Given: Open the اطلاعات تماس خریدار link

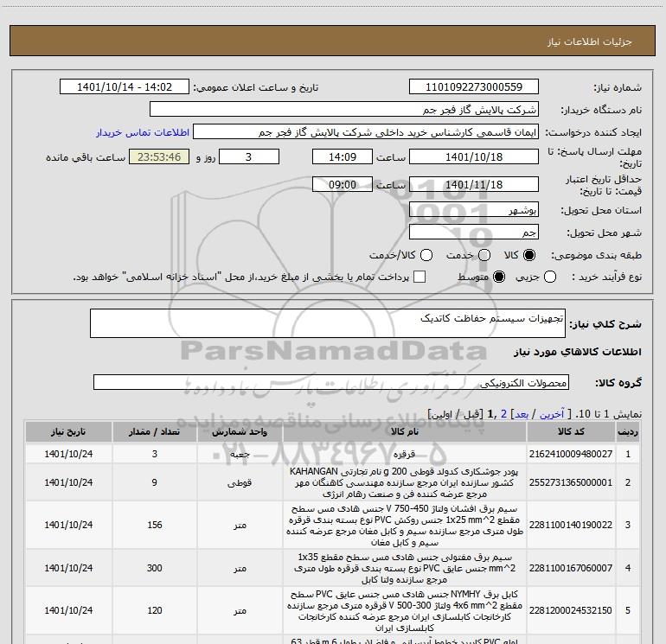Looking at the screenshot, I should [x=143, y=132].
